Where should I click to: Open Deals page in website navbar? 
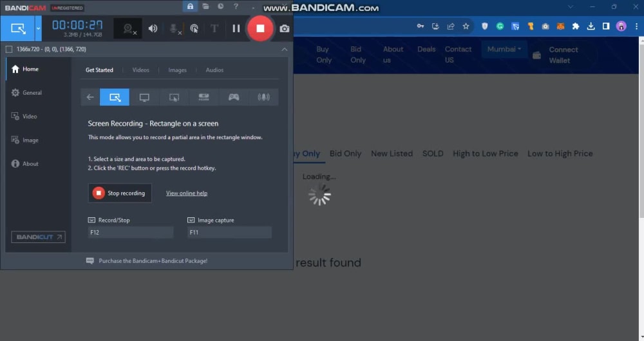click(x=426, y=50)
